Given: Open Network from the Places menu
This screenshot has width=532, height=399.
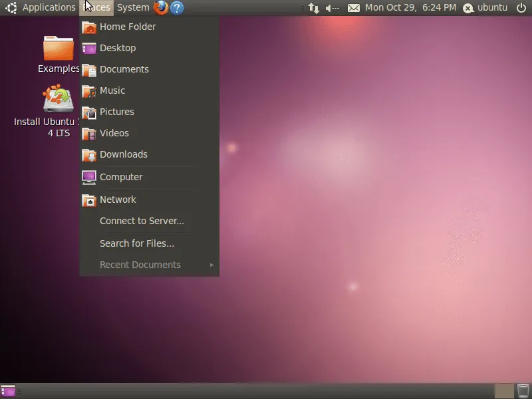Looking at the screenshot, I should click(149, 200).
